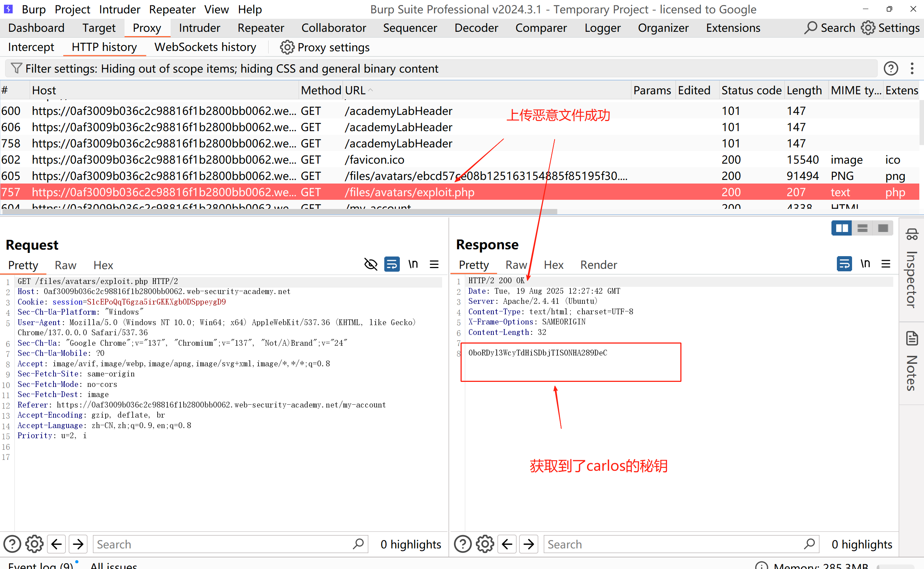Switch to the Repeater tab
The height and width of the screenshot is (569, 924).
(261, 28)
